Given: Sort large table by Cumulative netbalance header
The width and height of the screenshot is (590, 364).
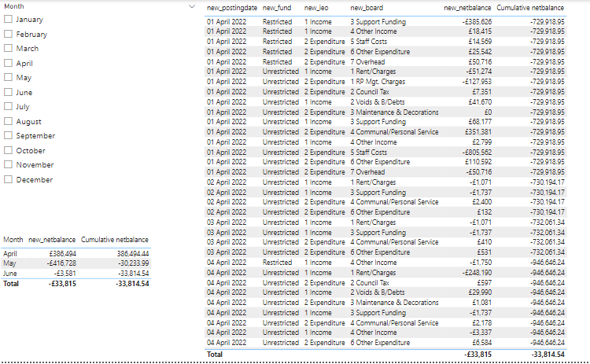Looking at the screenshot, I should click(x=530, y=8).
